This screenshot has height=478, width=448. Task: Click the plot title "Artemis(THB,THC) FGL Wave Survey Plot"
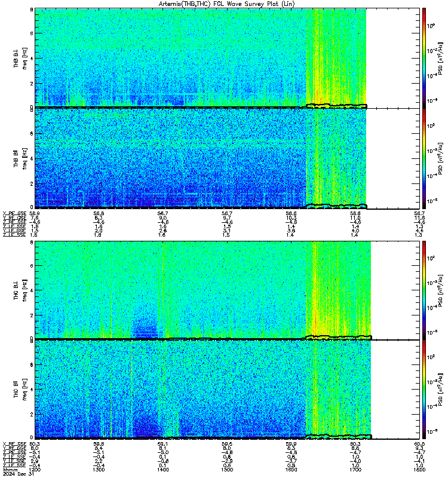pos(220,4)
